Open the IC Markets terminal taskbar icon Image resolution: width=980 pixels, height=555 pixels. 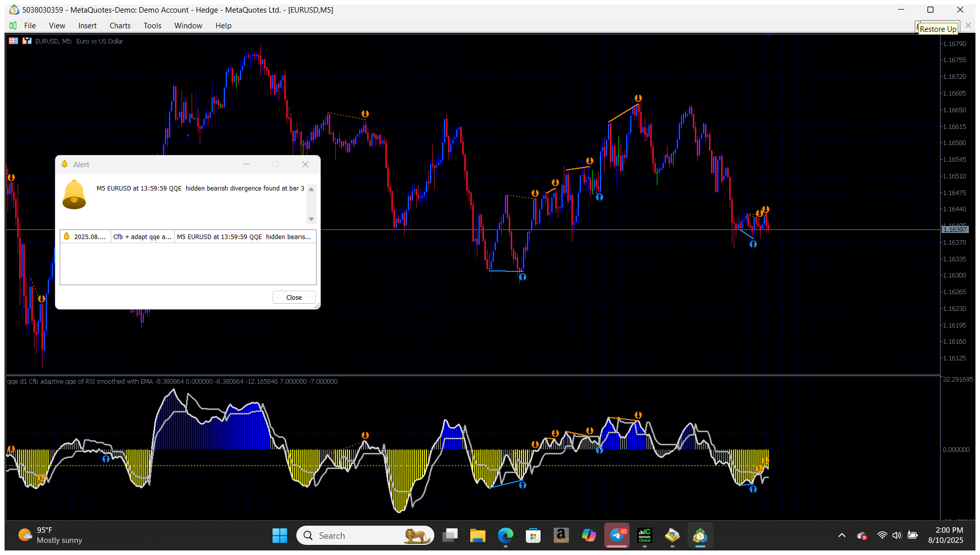point(644,536)
